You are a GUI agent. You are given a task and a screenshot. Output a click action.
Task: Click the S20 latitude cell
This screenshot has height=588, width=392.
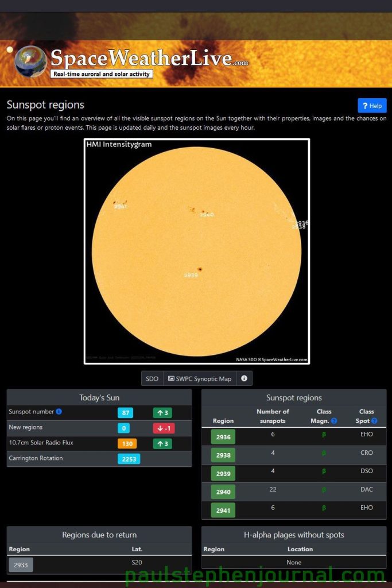(137, 562)
